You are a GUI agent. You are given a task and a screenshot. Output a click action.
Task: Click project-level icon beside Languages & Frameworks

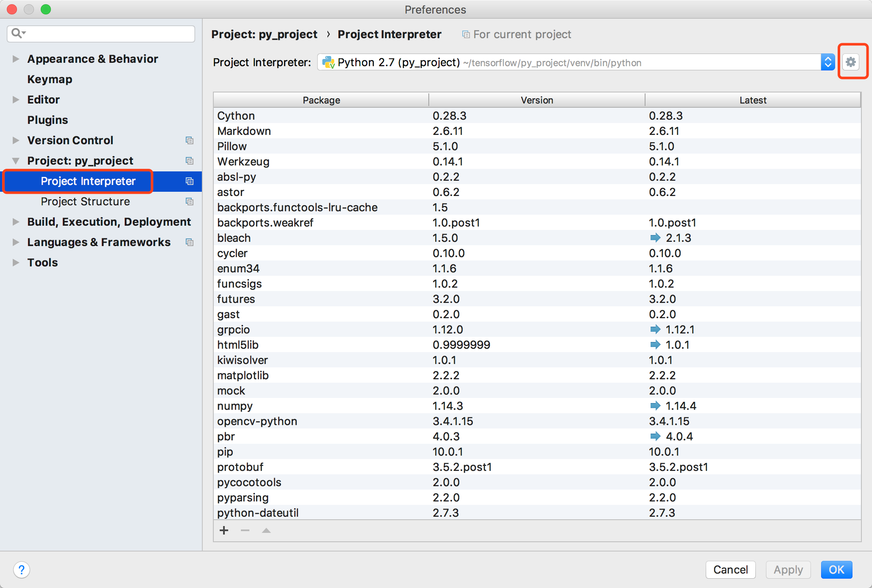190,242
